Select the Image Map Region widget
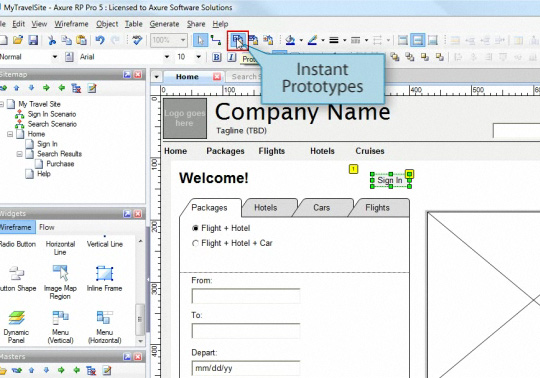 [x=60, y=282]
